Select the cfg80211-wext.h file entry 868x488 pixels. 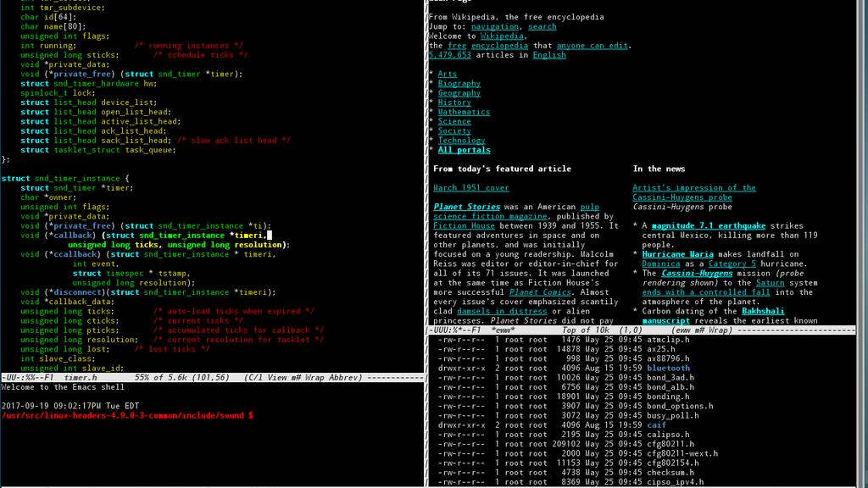pyautogui.click(x=682, y=453)
